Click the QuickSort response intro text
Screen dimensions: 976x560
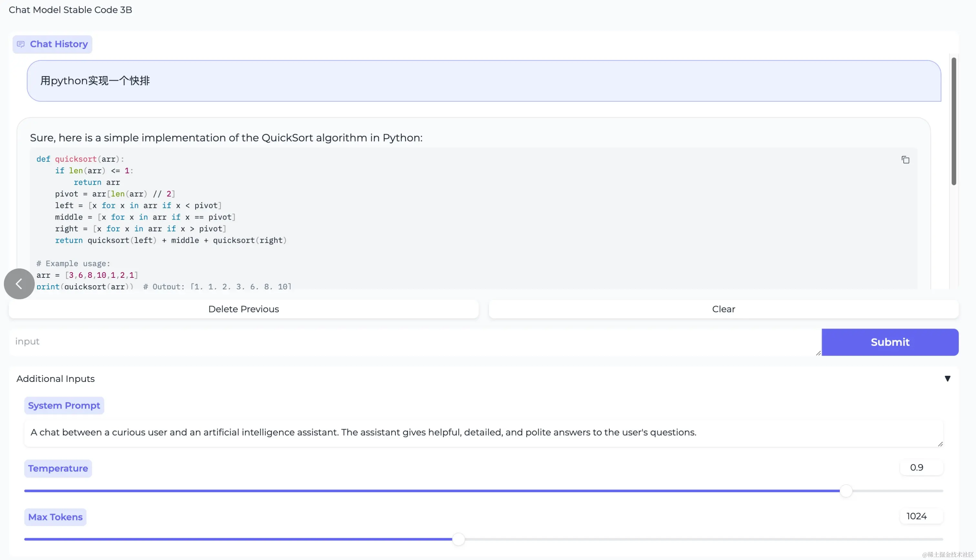(226, 138)
